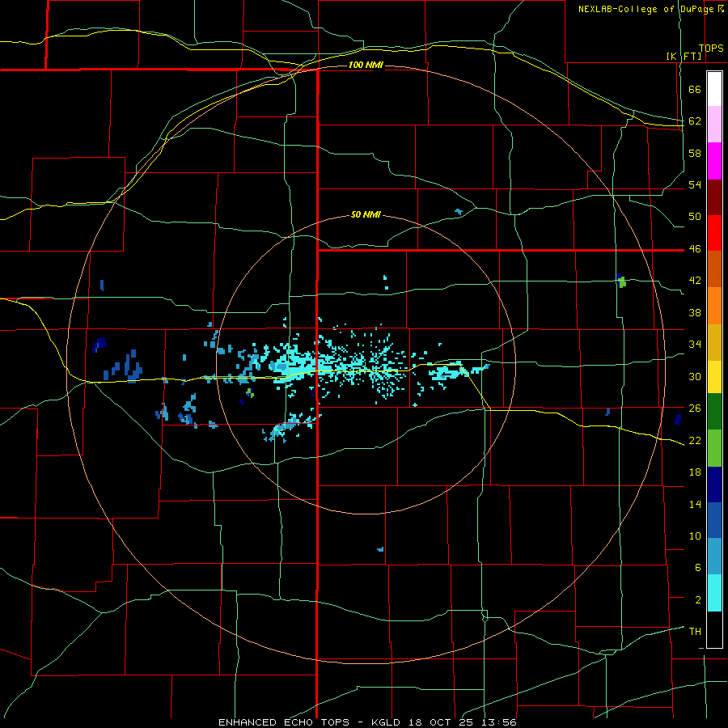Click the legend value 2
The width and height of the screenshot is (728, 728).
697,600
